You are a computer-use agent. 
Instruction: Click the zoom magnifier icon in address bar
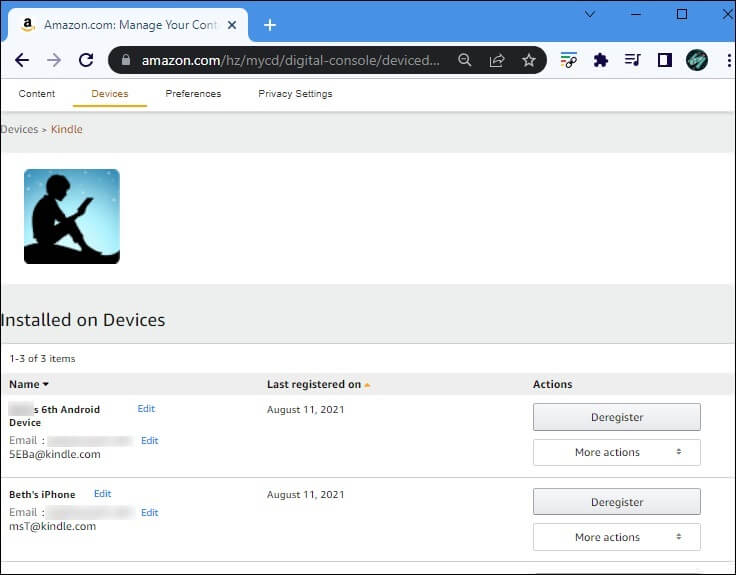[x=465, y=60]
